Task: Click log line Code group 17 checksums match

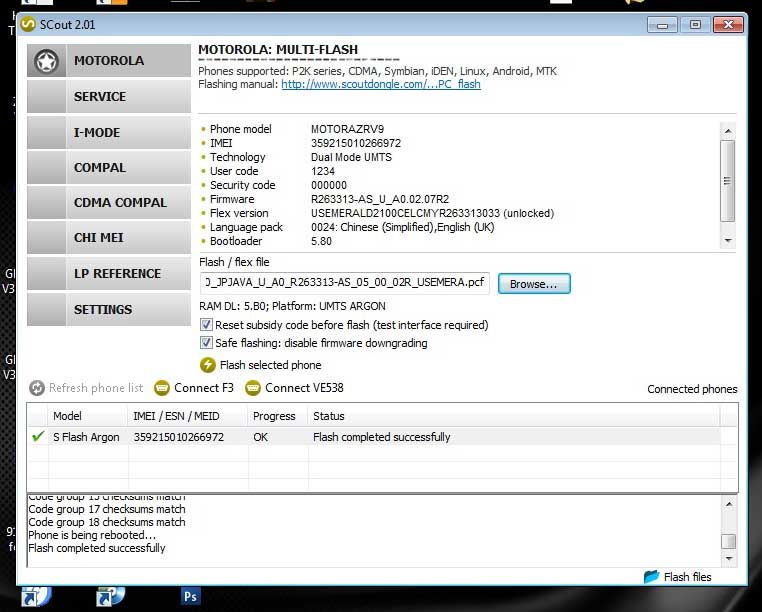Action: (x=107, y=509)
